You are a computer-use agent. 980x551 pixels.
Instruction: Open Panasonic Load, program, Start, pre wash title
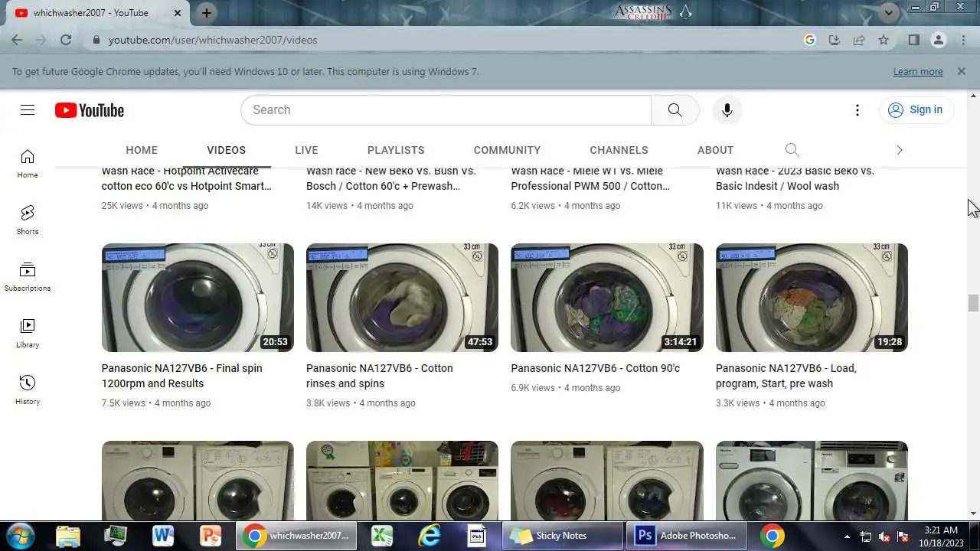click(786, 376)
